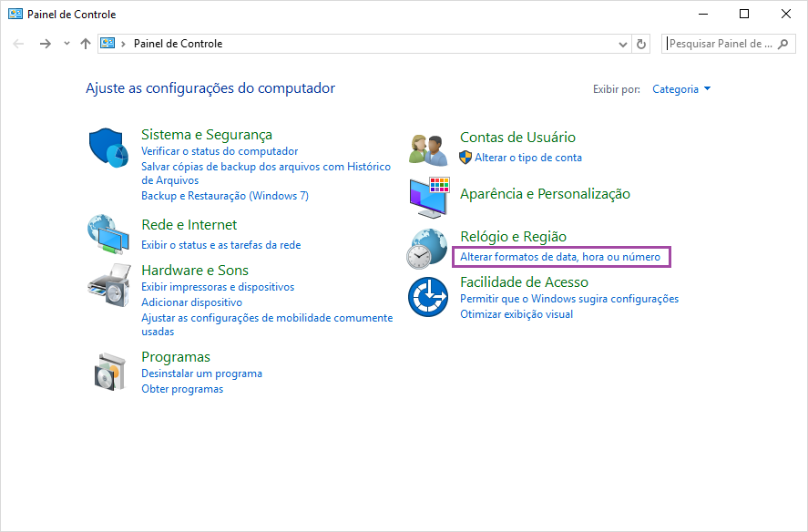Click the search magnifier icon
Image resolution: width=808 pixels, height=532 pixels.
pos(783,45)
